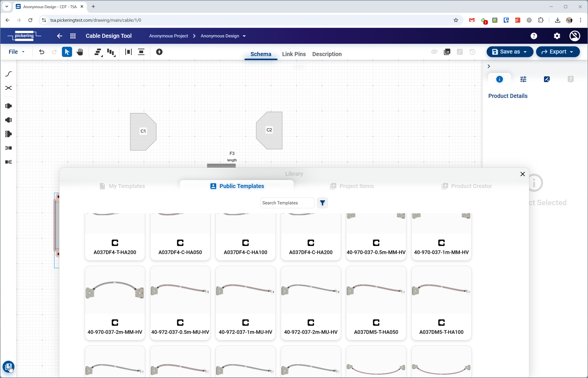
Task: Select the 40-970-037-2m-MM-HV template thumbnail
Action: pyautogui.click(x=115, y=291)
